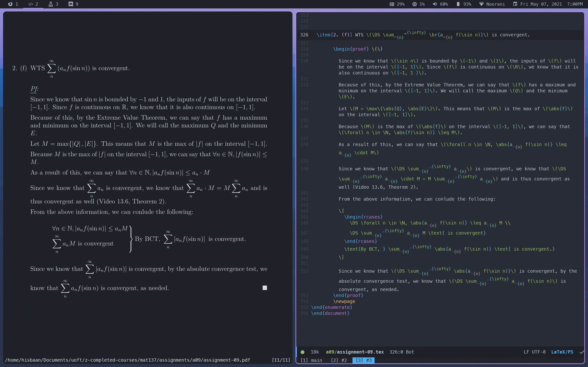Image resolution: width=588 pixels, height=367 pixels.
Task: Place cursor on \end{document} line
Action: pyautogui.click(x=330, y=313)
